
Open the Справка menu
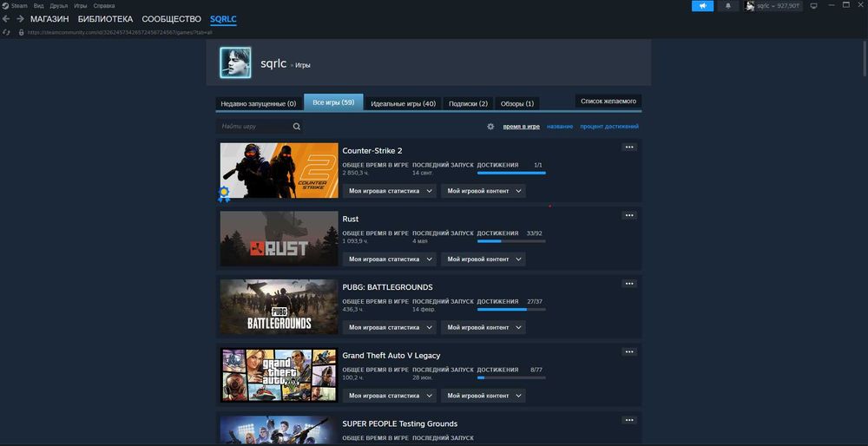tap(104, 5)
